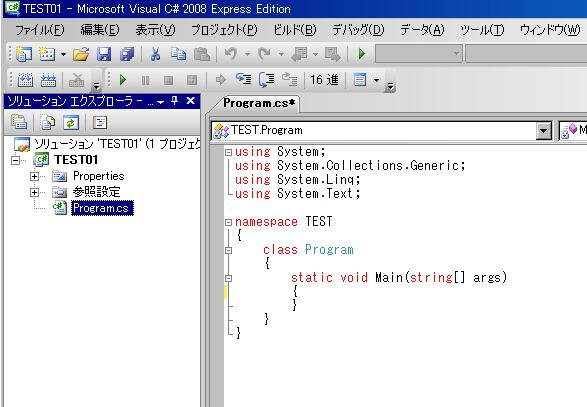The image size is (587, 407).
Task: Click the Step Into debug icon
Action: [x=244, y=79]
